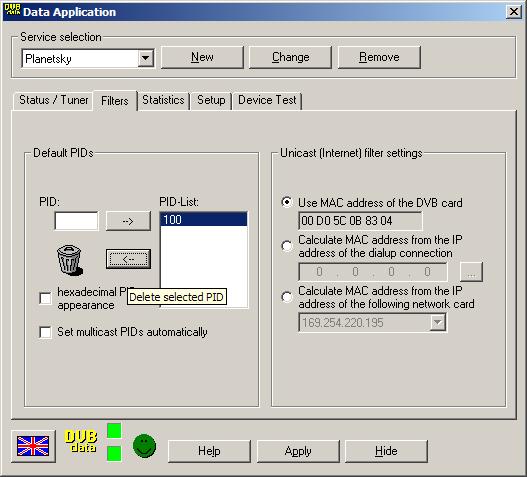
Task: Click the green smiley status icon
Action: 145,446
